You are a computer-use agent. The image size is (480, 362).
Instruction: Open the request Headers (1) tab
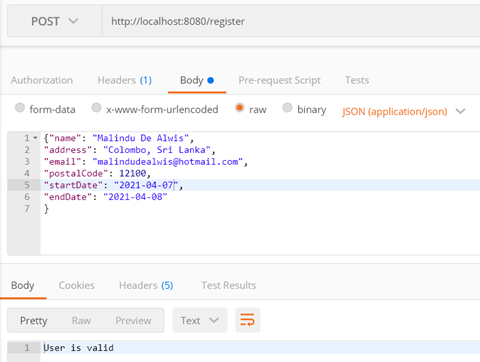point(125,80)
